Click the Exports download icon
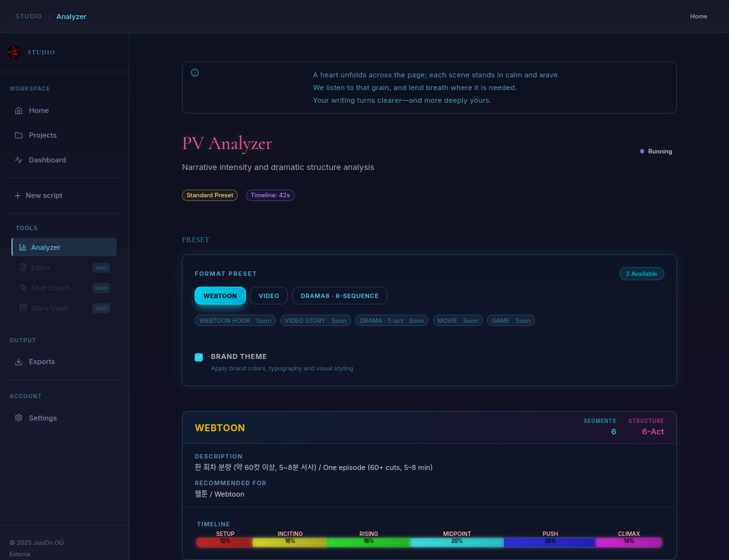This screenshot has width=729, height=560. coord(18,361)
